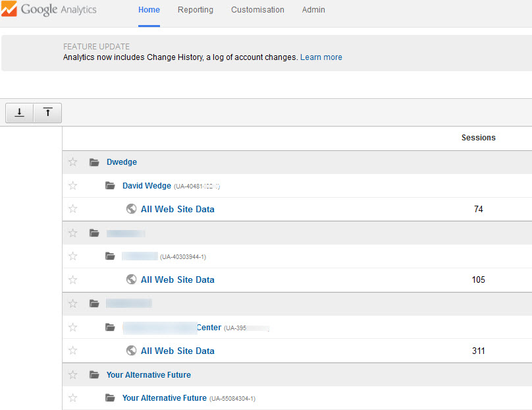532x410 pixels.
Task: Collapse the blurred account folder above UA-40303944-1
Action: 94,233
